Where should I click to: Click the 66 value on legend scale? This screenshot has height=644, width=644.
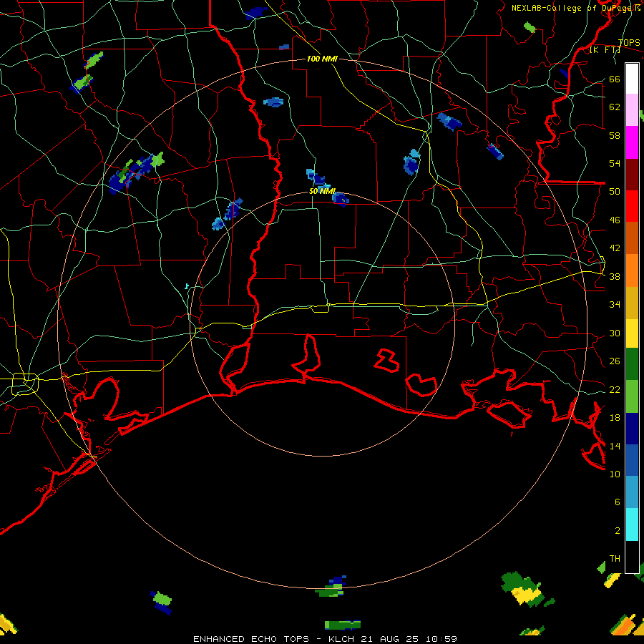pyautogui.click(x=615, y=79)
